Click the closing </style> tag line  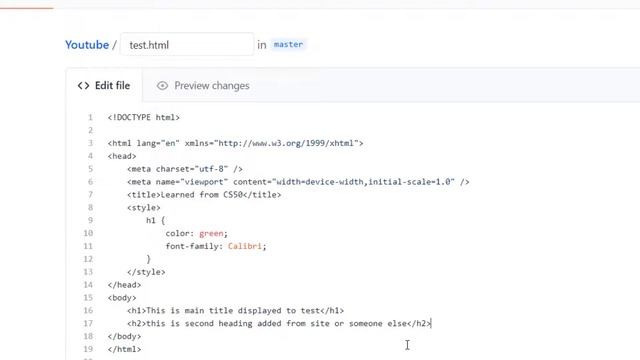pyautogui.click(x=146, y=271)
